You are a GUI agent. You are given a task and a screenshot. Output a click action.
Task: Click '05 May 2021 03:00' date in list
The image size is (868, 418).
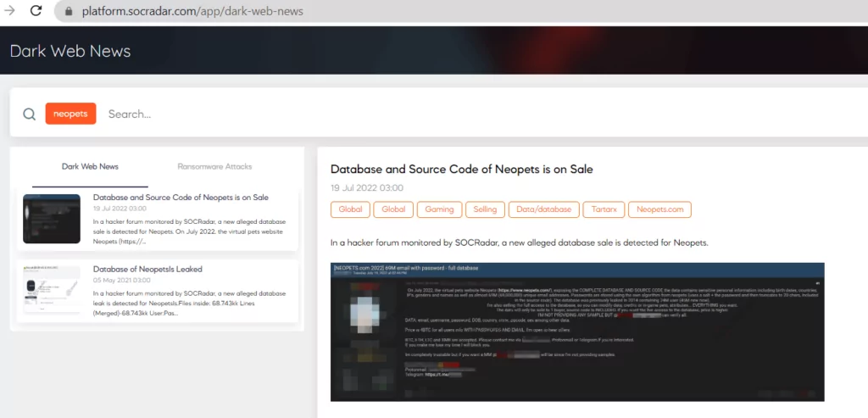[x=120, y=281]
